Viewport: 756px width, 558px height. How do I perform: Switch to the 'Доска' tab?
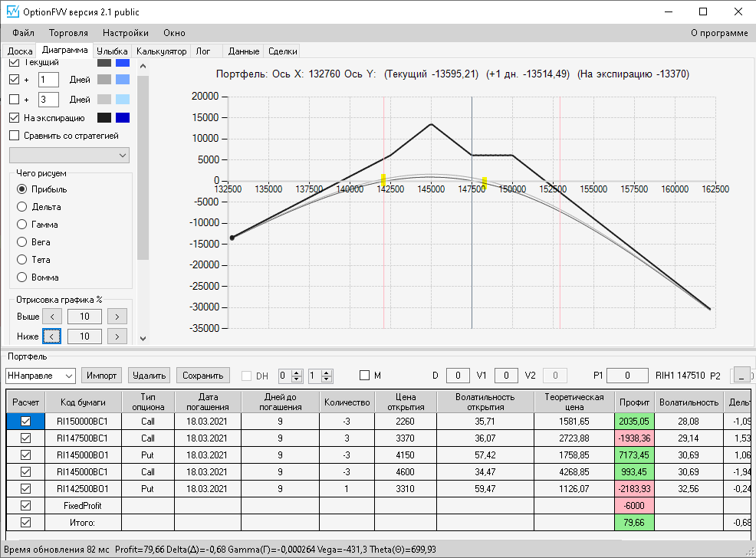pos(20,51)
